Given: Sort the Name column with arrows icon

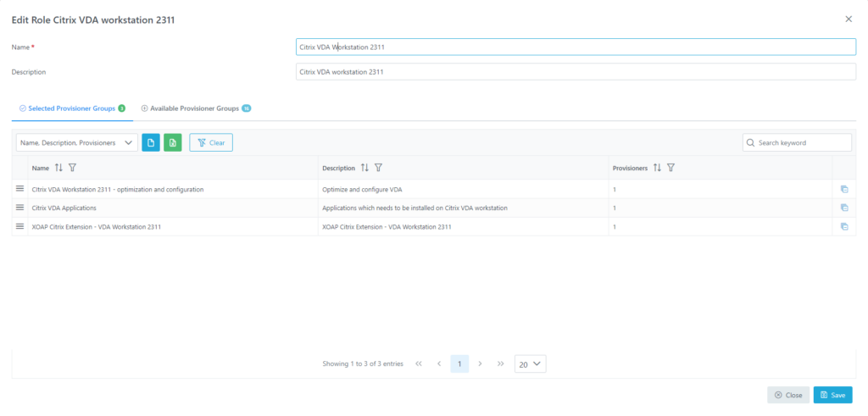Looking at the screenshot, I should coord(58,167).
